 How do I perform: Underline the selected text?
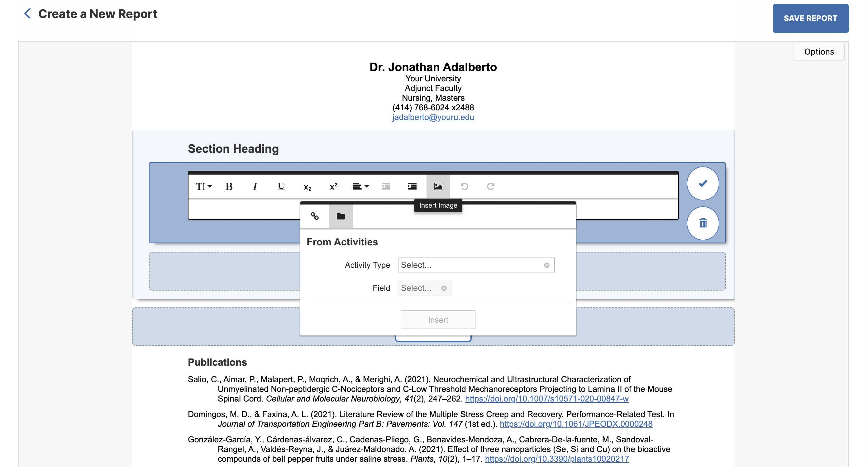281,186
